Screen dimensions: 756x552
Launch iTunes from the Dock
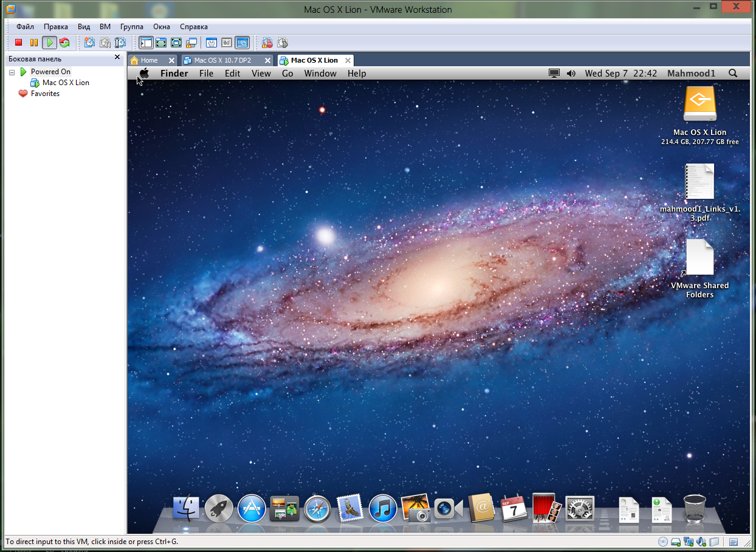point(383,508)
